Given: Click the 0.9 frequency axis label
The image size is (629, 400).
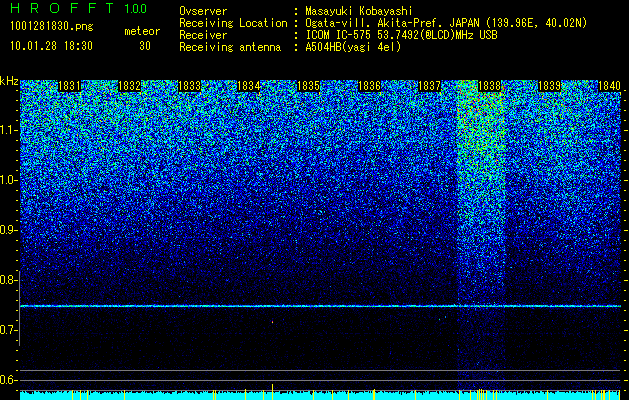Looking at the screenshot, I should pyautogui.click(x=8, y=230).
